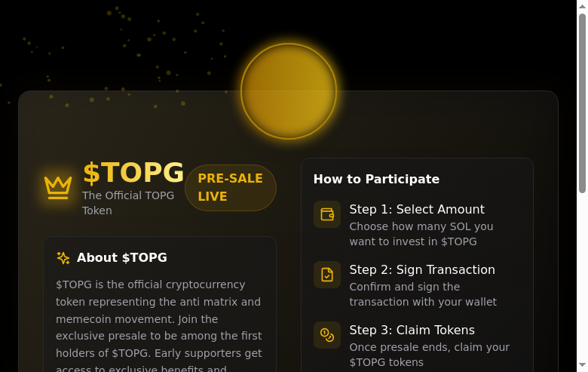Click the large glowing gold coin

(289, 91)
